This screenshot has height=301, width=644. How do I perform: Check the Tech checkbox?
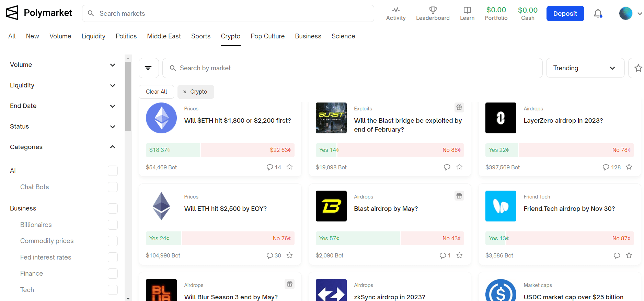(x=113, y=290)
